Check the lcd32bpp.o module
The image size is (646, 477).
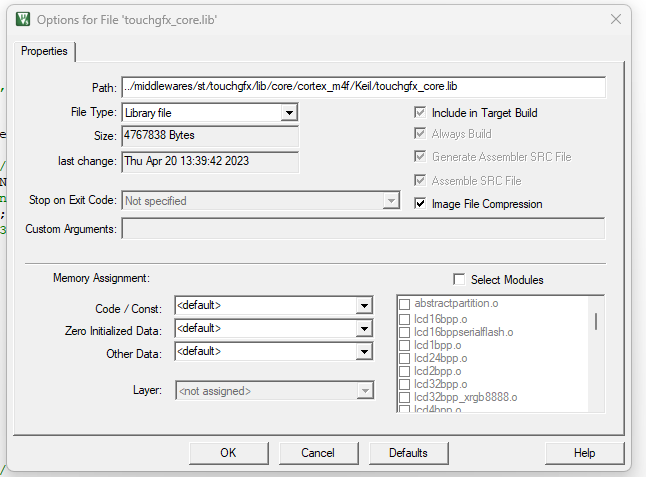coord(405,384)
